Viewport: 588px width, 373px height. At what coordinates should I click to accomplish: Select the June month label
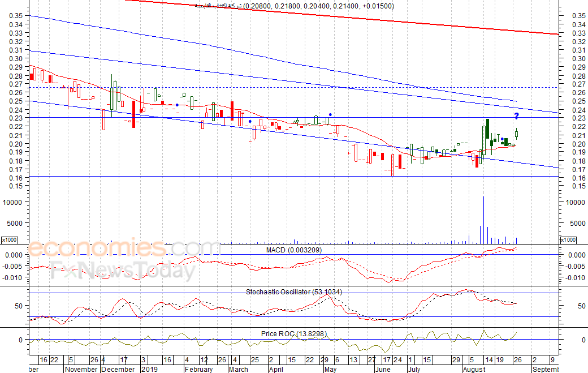click(x=383, y=369)
